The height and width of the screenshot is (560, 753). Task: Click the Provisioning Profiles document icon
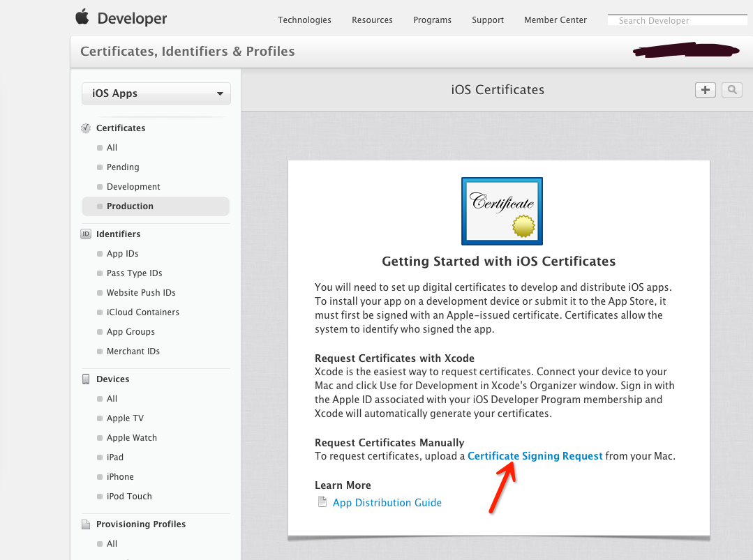click(x=86, y=524)
